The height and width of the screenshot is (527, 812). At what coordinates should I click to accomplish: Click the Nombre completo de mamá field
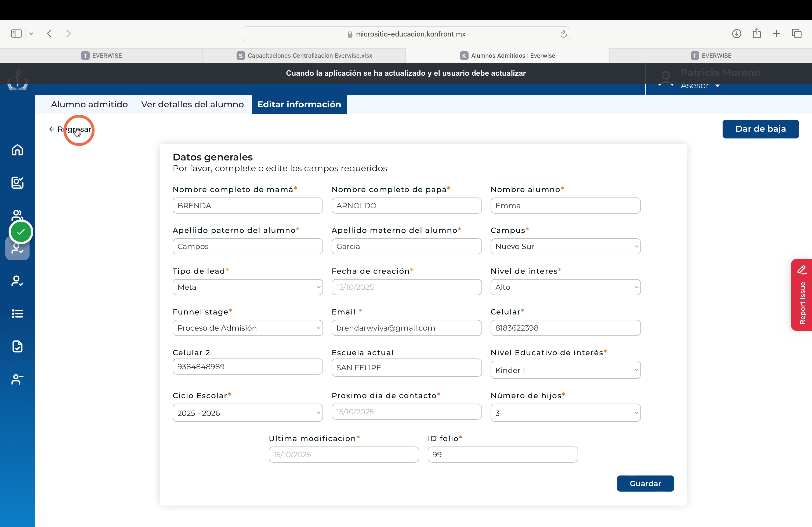(x=248, y=206)
